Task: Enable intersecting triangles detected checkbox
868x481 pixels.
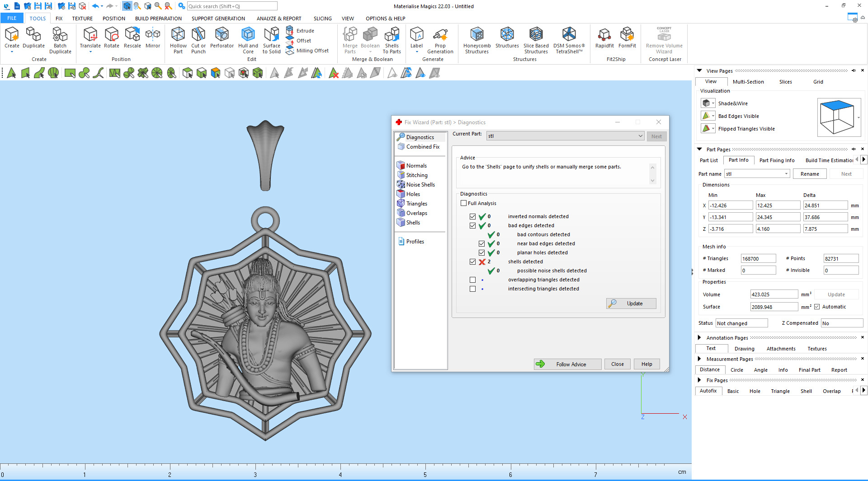Action: pyautogui.click(x=472, y=289)
